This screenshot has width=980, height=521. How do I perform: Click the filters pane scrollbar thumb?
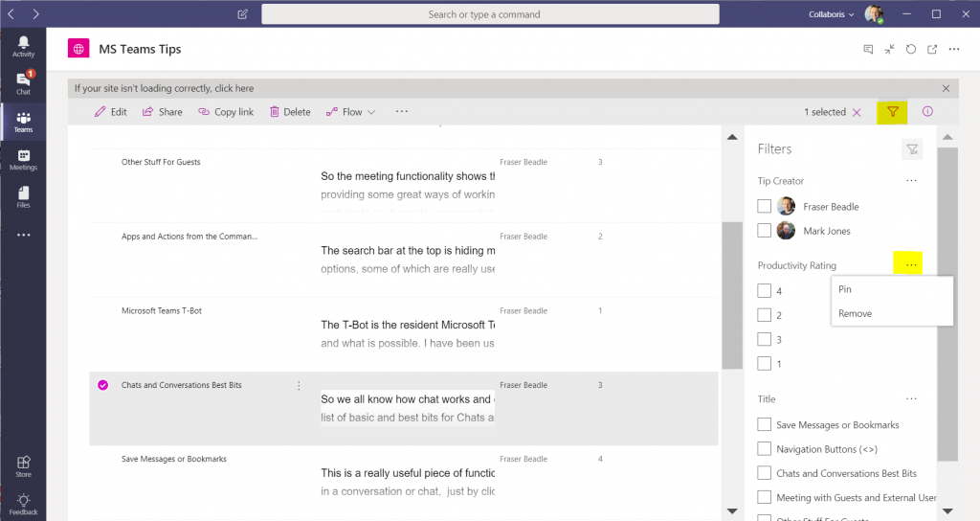947,305
